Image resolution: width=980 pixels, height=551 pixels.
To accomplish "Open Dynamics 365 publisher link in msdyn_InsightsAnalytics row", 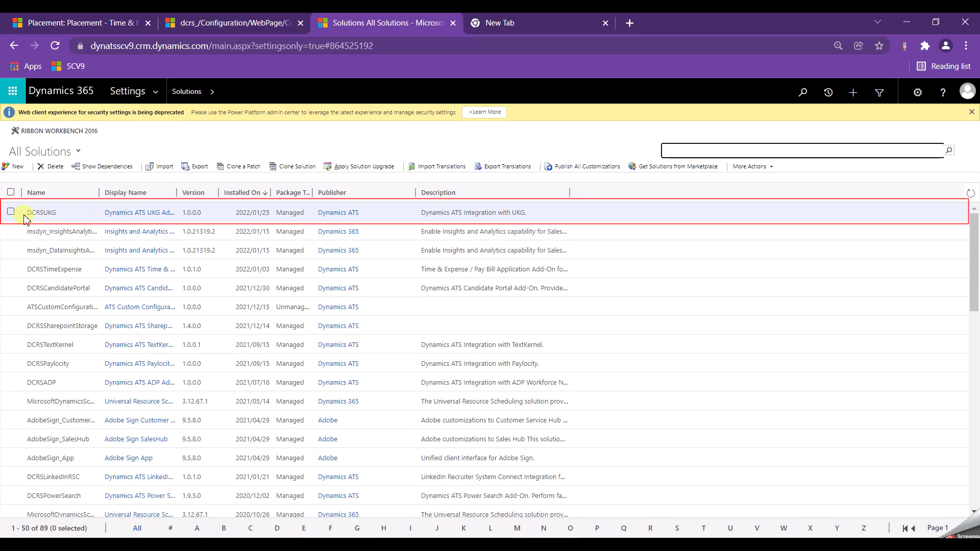I will tap(338, 231).
